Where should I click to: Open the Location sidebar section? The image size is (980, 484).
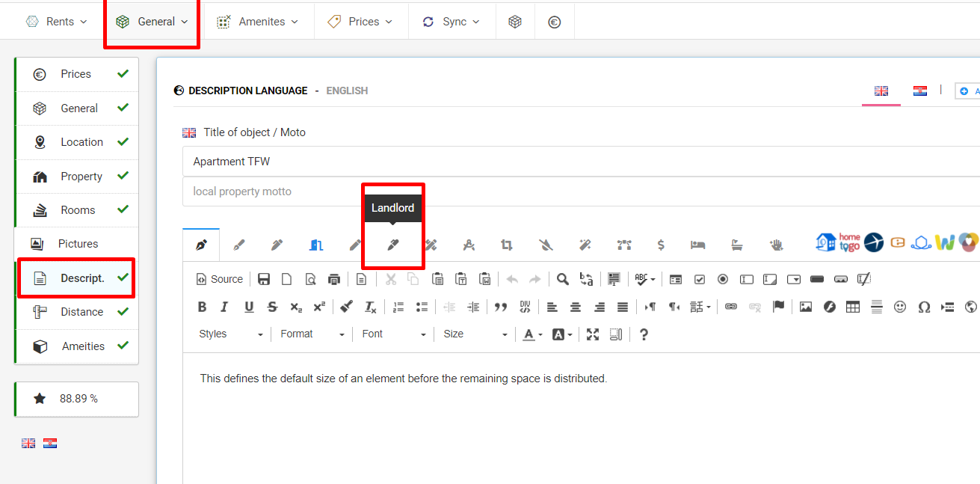tap(77, 142)
